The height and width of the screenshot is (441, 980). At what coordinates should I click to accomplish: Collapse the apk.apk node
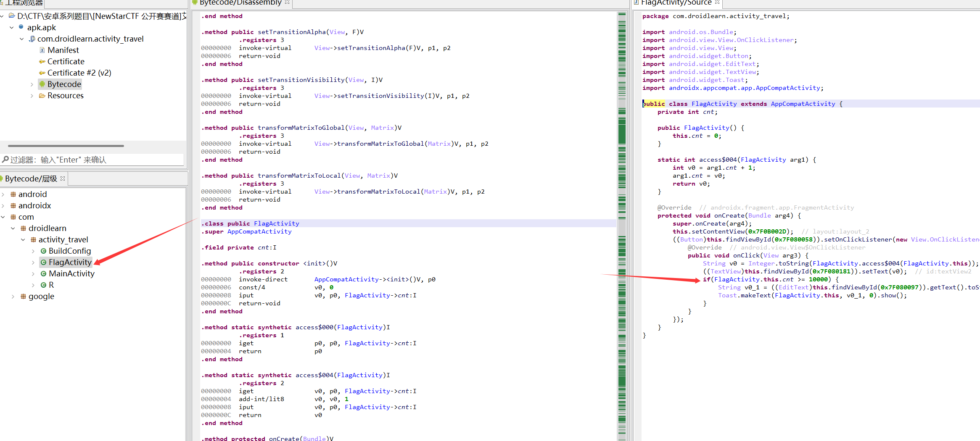coord(11,27)
